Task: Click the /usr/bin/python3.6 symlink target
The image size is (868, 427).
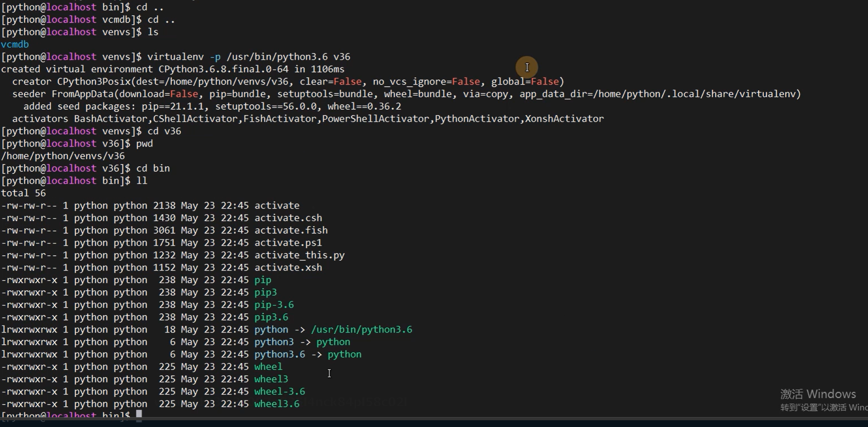Action: pyautogui.click(x=361, y=329)
